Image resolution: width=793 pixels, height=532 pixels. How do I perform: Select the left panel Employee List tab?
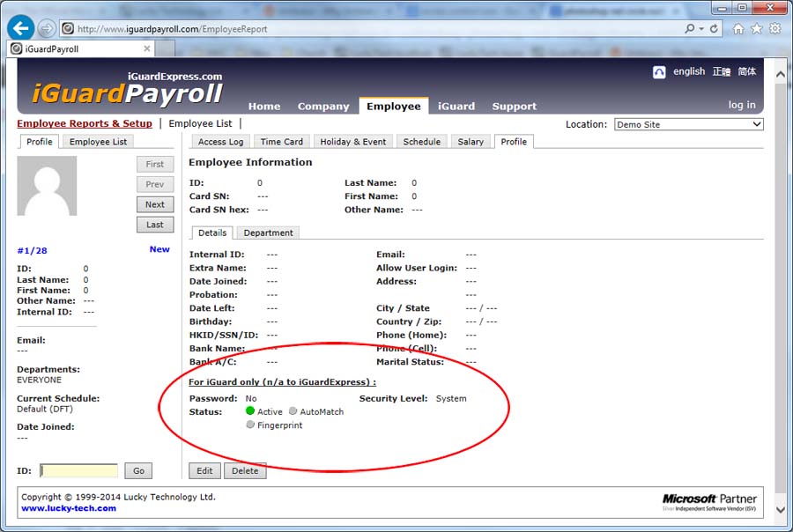coord(98,142)
